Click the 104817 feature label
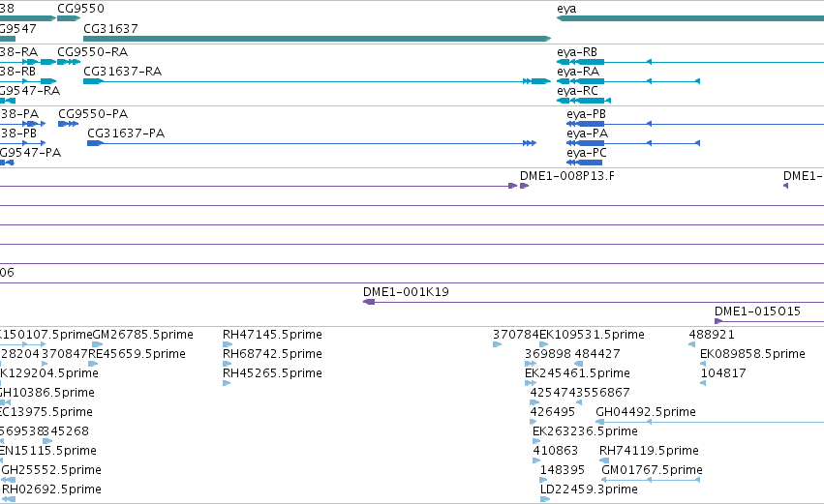 723,373
